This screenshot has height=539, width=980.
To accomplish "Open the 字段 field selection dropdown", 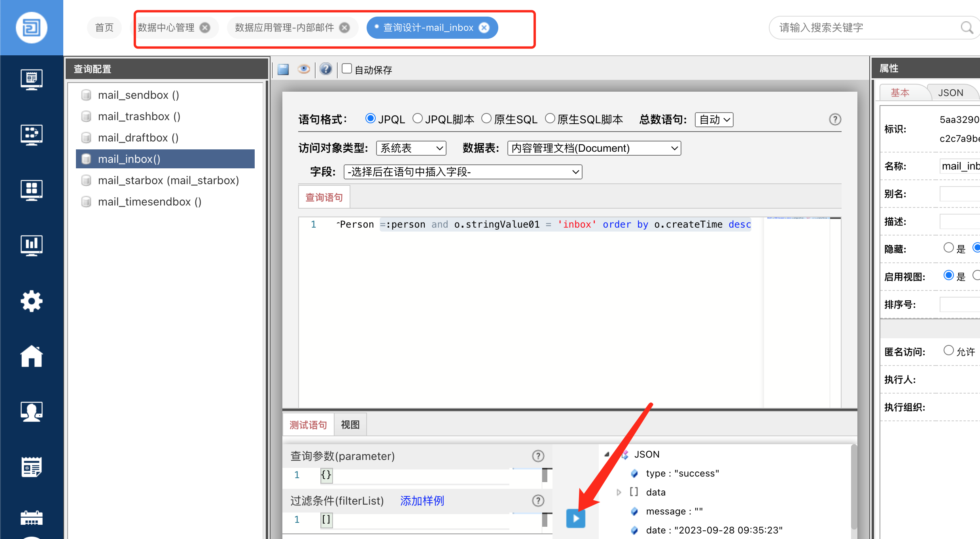I will (x=463, y=172).
